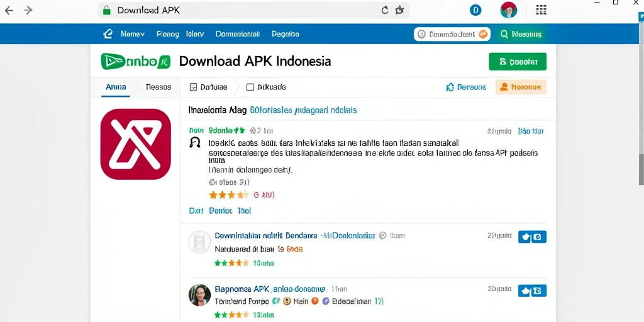644x322 pixels.
Task: Bookmark the page with the star icon
Action: pyautogui.click(x=399, y=10)
